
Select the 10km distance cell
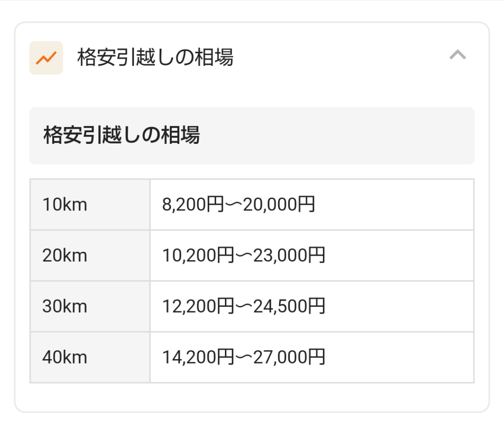coord(90,204)
